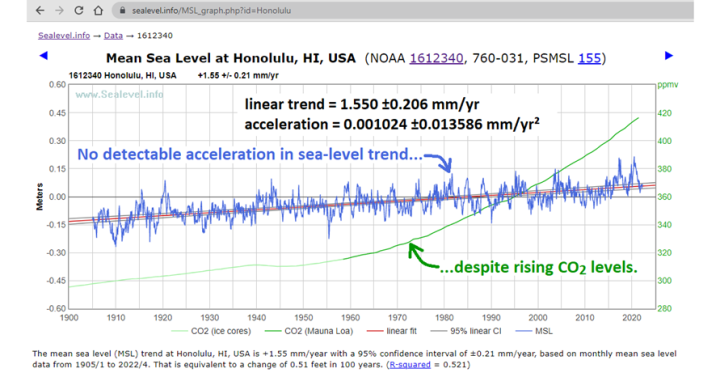This screenshot has height=377, width=720.
Task: Go to next station with right blue arrow
Action: tap(669, 56)
